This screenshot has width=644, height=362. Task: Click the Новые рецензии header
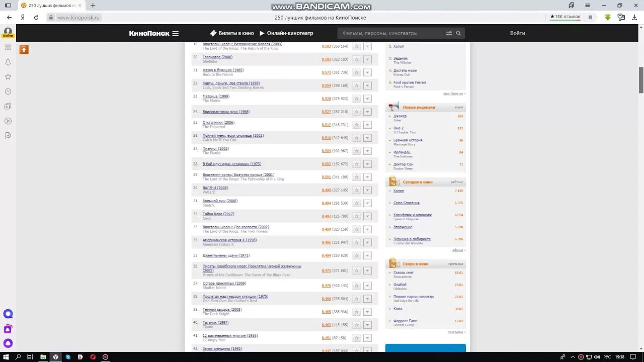coord(419,107)
